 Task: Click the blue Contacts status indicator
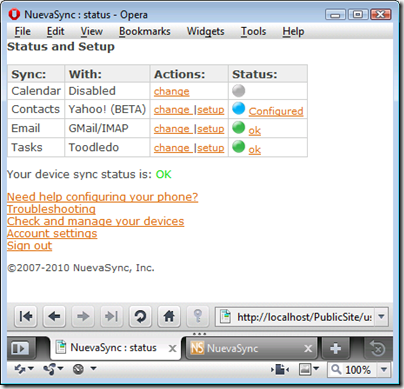click(x=239, y=108)
